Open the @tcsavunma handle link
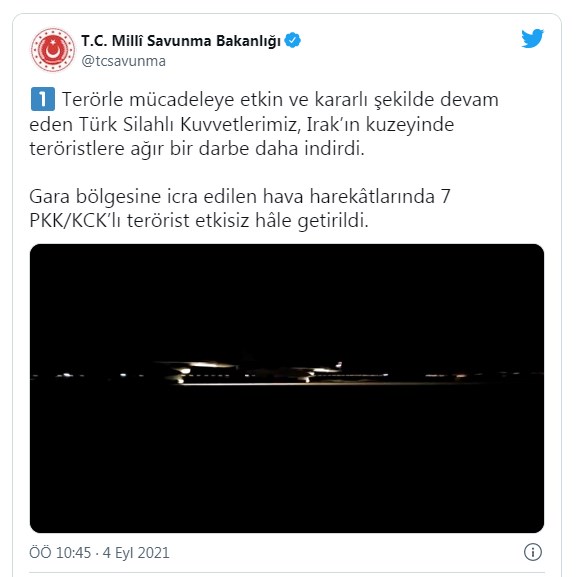The height and width of the screenshot is (577, 578). pyautogui.click(x=123, y=61)
